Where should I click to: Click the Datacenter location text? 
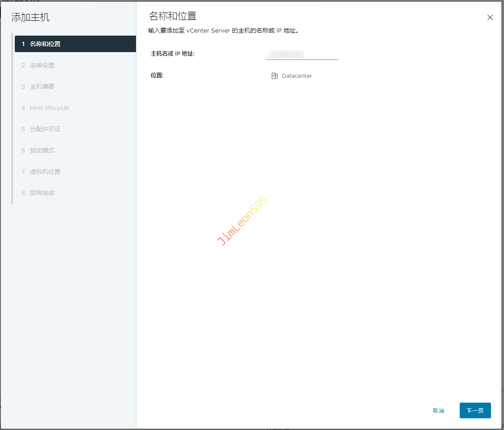pyautogui.click(x=297, y=76)
